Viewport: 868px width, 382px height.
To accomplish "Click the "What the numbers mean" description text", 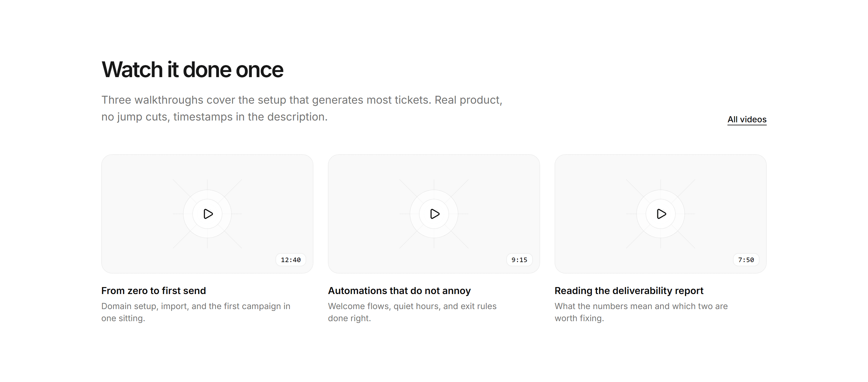I will pos(641,312).
